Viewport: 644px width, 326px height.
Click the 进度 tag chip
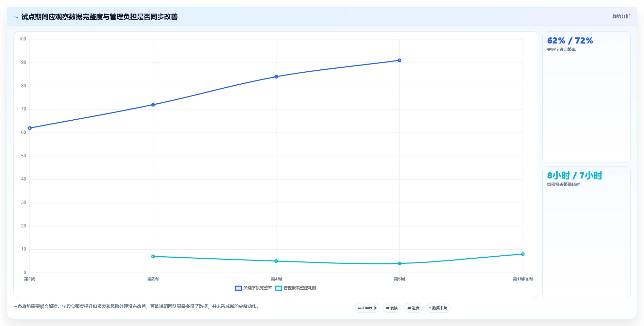coord(413,308)
